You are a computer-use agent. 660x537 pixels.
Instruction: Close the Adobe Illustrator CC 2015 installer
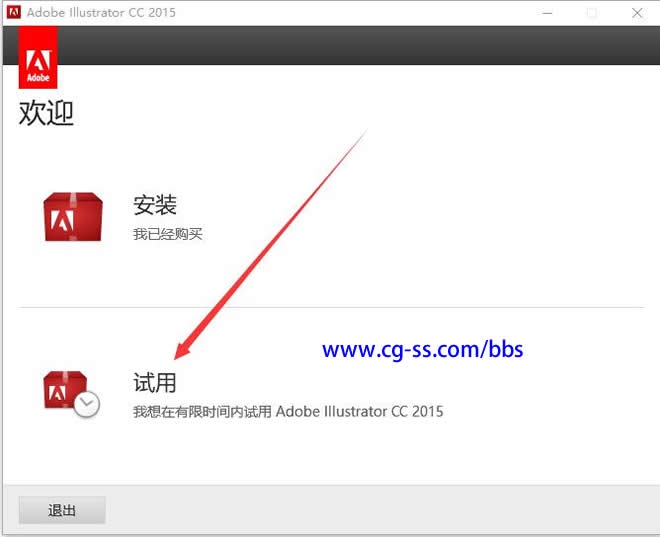637,12
